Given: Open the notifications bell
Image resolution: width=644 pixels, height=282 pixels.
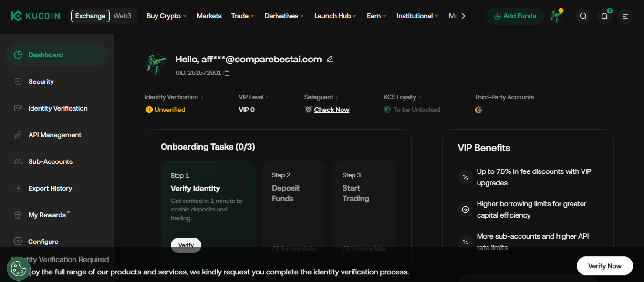Looking at the screenshot, I should point(604,16).
